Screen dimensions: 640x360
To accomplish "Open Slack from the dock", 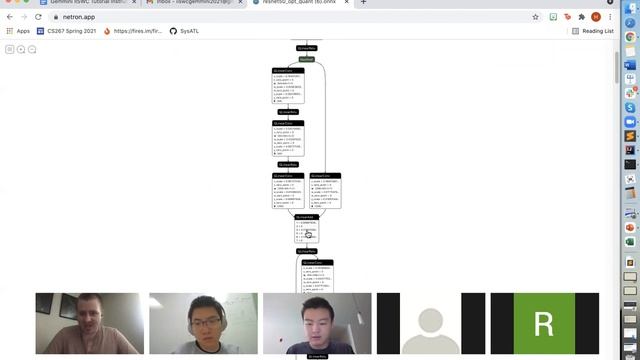I will tap(630, 93).
